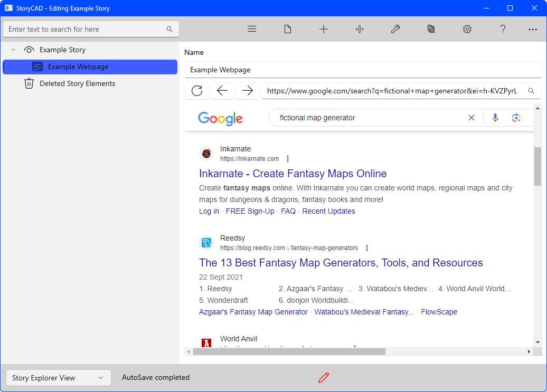The image size is (547, 392).
Task: Click the Google Lens image search icon
Action: point(516,118)
